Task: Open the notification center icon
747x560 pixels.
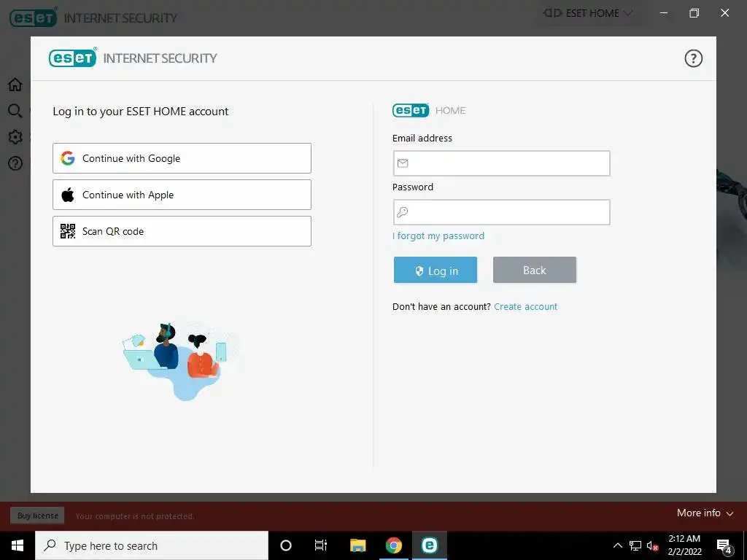Action: [x=724, y=546]
